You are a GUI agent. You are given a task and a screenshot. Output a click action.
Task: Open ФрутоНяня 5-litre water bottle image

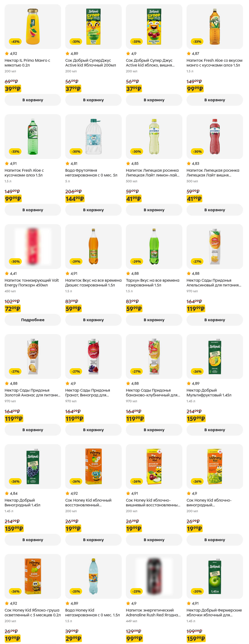[x=93, y=137]
